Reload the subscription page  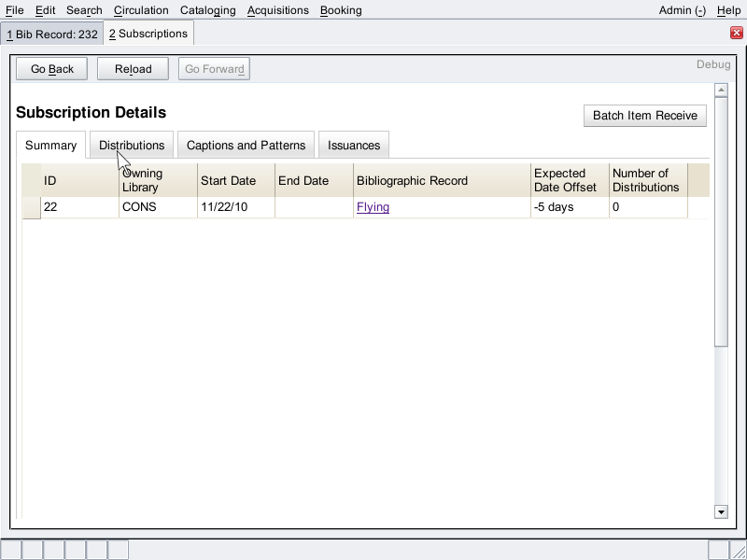pos(133,69)
